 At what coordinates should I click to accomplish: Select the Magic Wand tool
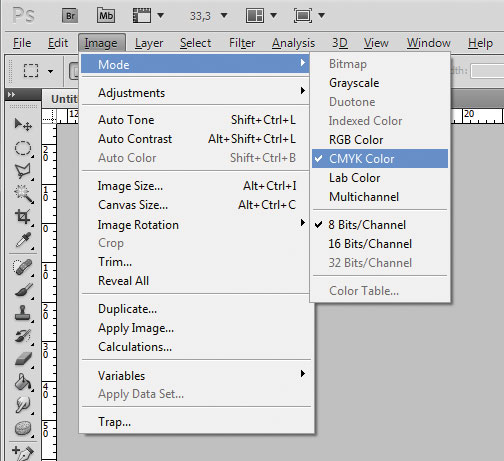click(x=23, y=194)
